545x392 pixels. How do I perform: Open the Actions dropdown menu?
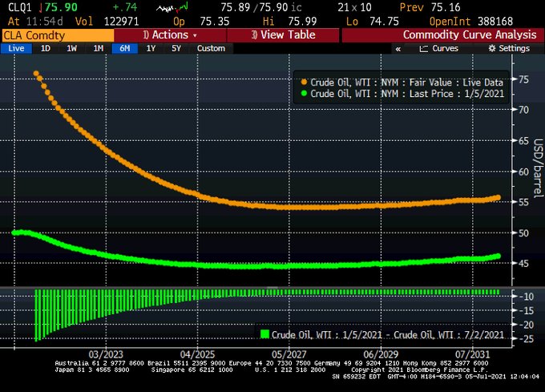(169, 35)
